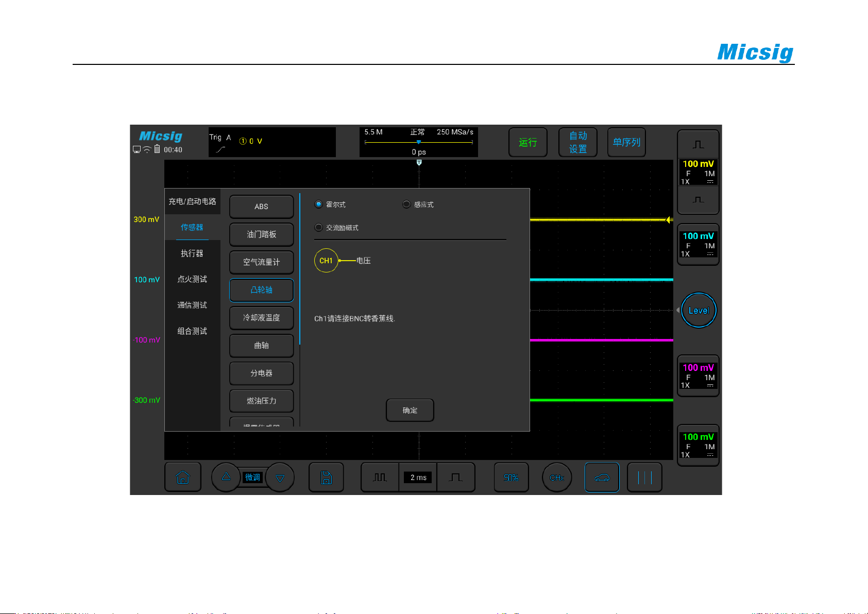The height and width of the screenshot is (614, 868).
Task: Tap the save disk icon
Action: (326, 477)
